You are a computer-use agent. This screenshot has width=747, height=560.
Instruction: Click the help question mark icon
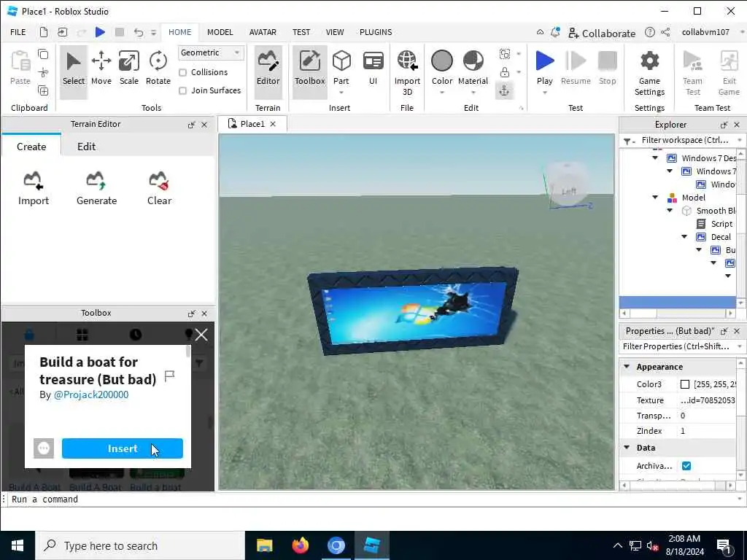pos(650,32)
